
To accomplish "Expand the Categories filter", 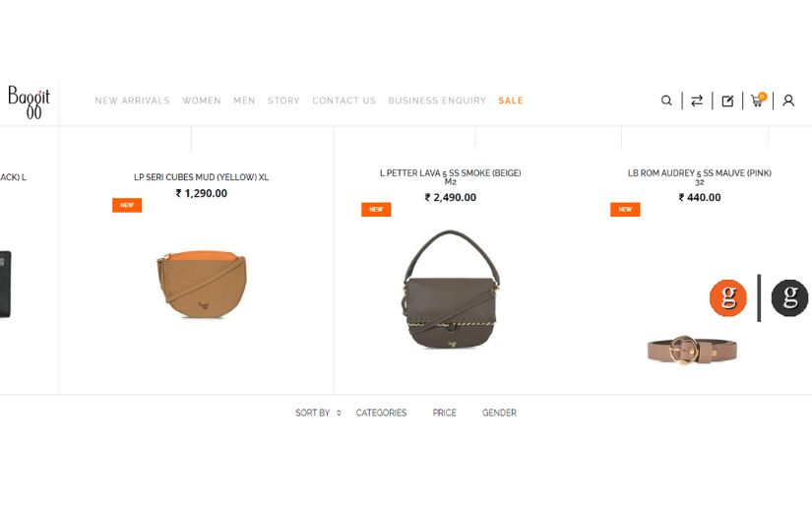I will point(381,413).
